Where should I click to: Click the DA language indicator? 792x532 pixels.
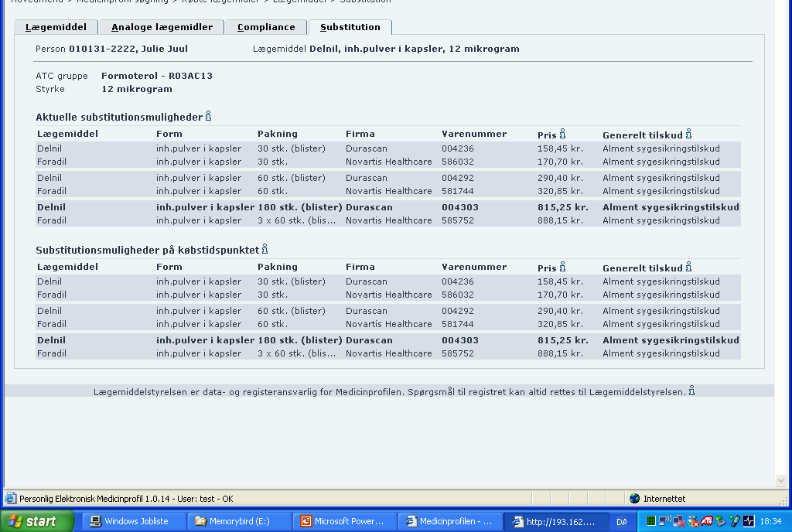click(x=621, y=521)
